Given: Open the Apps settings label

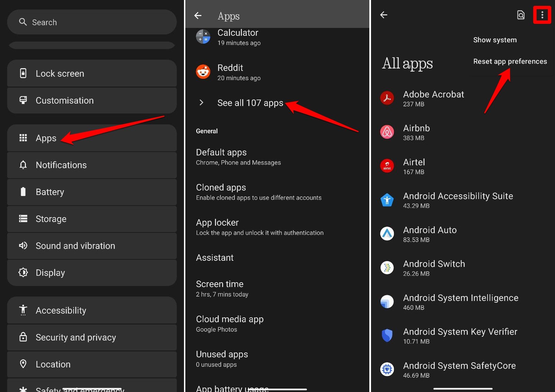Looking at the screenshot, I should click(x=46, y=138).
